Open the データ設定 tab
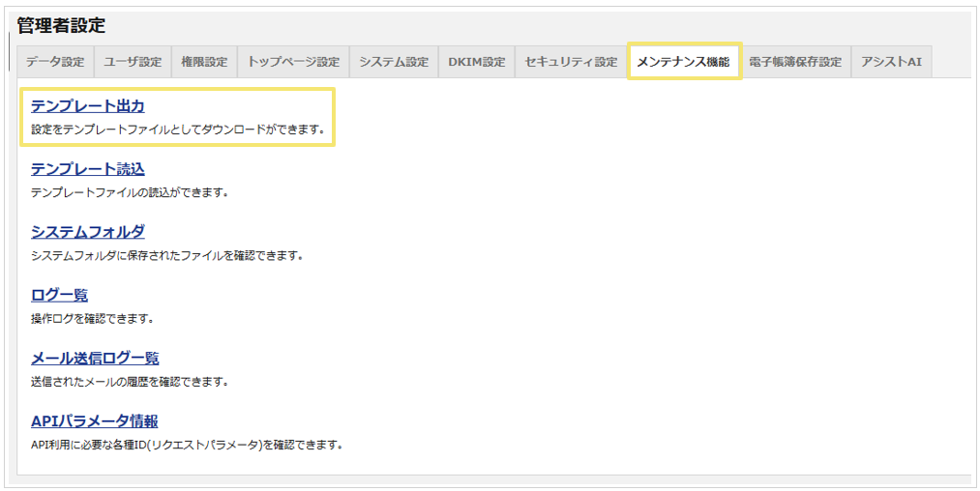Image resolution: width=980 pixels, height=491 pixels. point(55,62)
